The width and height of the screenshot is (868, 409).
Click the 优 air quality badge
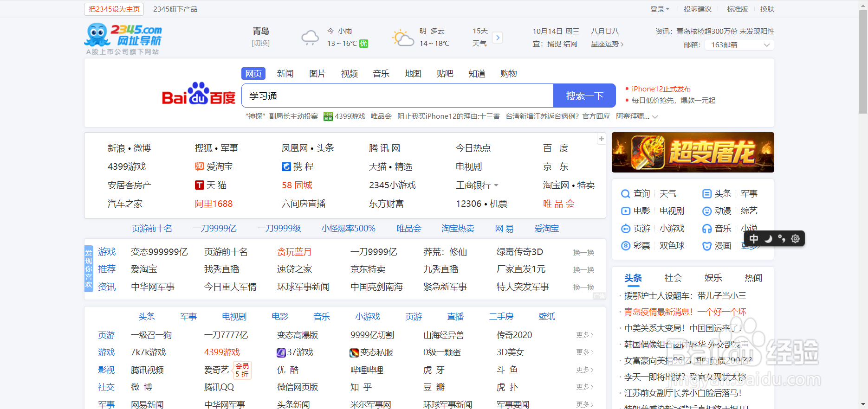363,44
